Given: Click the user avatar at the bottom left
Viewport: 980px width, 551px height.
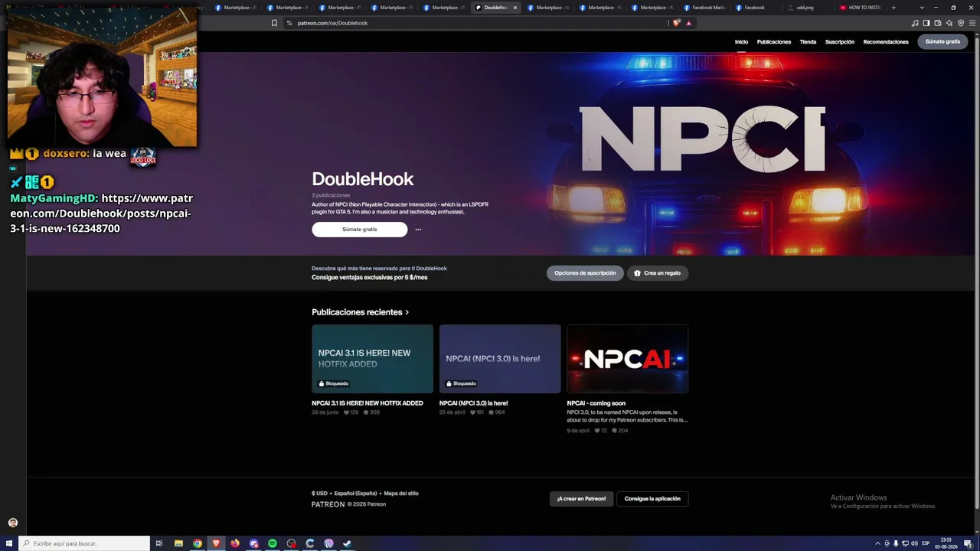Looking at the screenshot, I should 12,523.
